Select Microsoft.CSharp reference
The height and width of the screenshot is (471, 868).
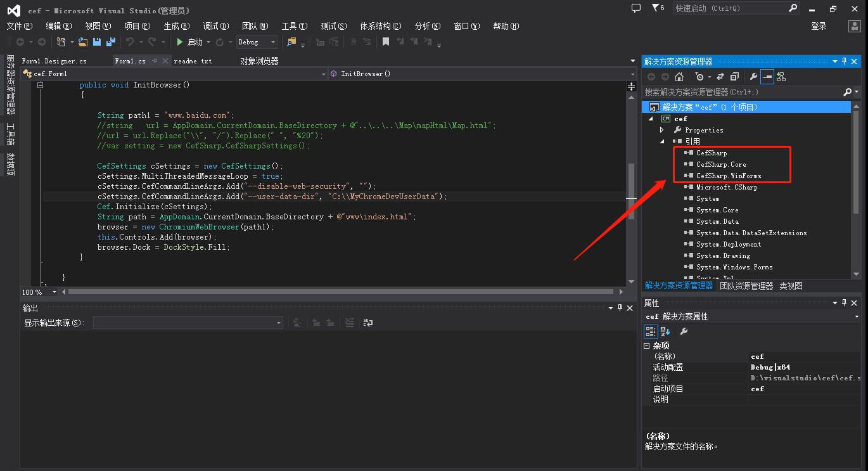click(727, 187)
